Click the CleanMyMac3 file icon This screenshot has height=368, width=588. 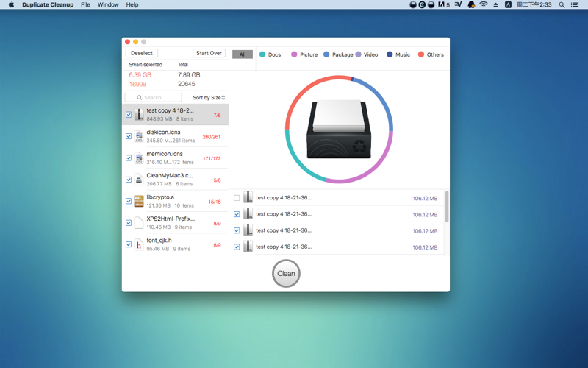pyautogui.click(x=139, y=180)
